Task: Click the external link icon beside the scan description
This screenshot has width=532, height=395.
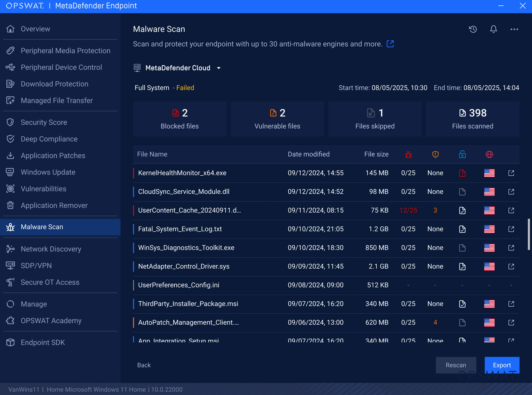Action: tap(390, 44)
